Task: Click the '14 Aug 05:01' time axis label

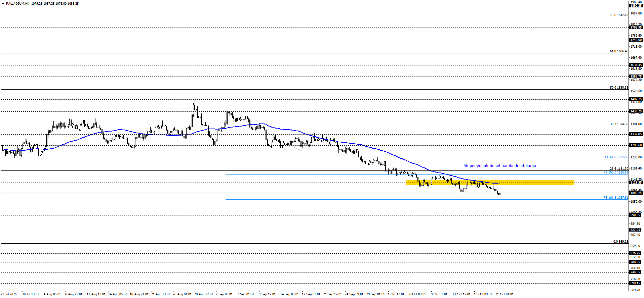Action: coord(118,294)
